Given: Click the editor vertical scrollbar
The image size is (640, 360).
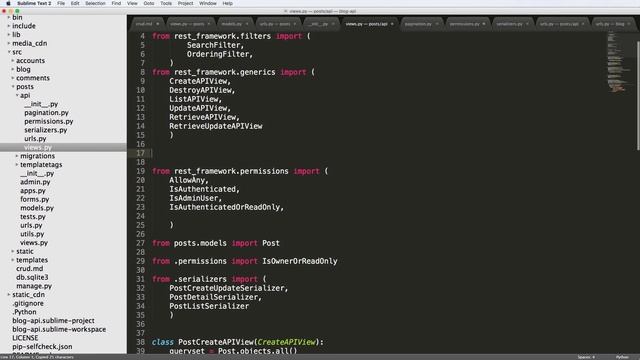Looking at the screenshot, I should [x=638, y=96].
